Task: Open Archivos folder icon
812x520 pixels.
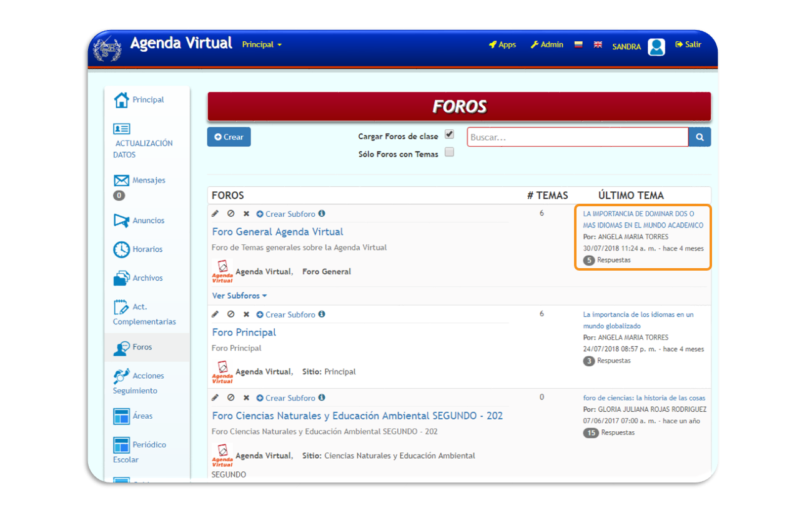Action: 121,278
